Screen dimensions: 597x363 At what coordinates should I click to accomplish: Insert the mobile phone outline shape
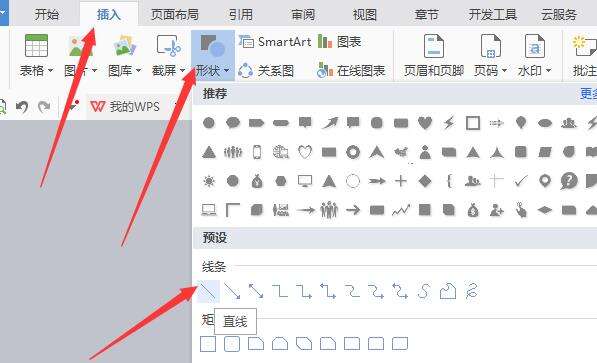click(x=257, y=152)
